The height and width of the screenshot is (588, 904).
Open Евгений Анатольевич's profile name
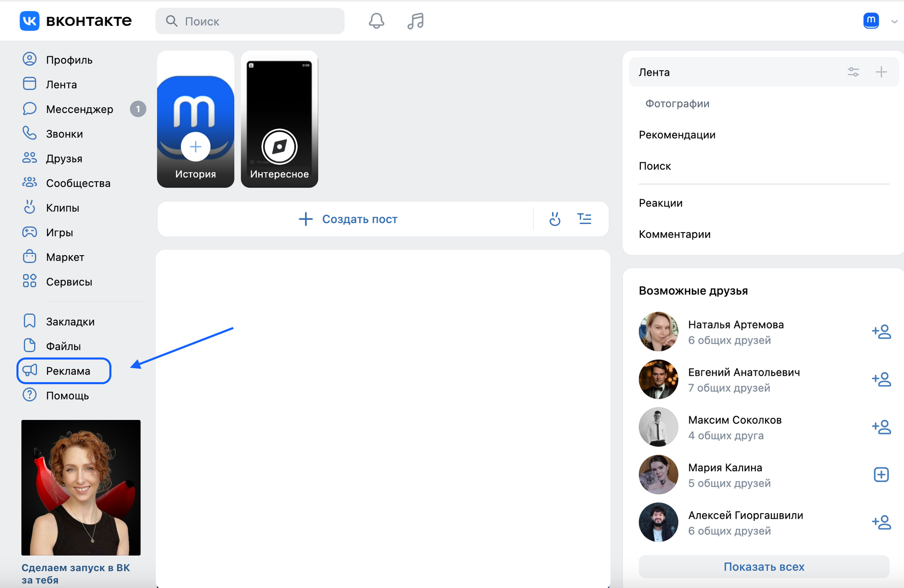tap(744, 372)
